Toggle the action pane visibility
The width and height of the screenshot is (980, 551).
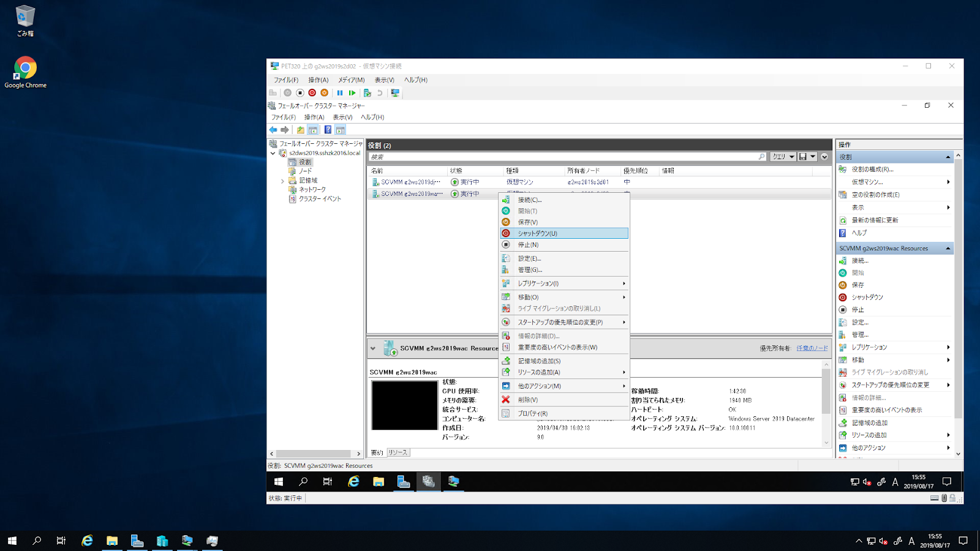tap(341, 129)
